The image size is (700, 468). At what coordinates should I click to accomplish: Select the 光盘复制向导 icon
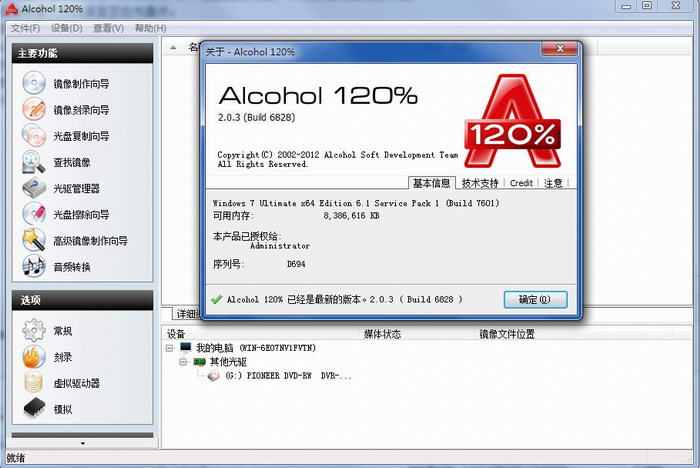click(x=34, y=136)
